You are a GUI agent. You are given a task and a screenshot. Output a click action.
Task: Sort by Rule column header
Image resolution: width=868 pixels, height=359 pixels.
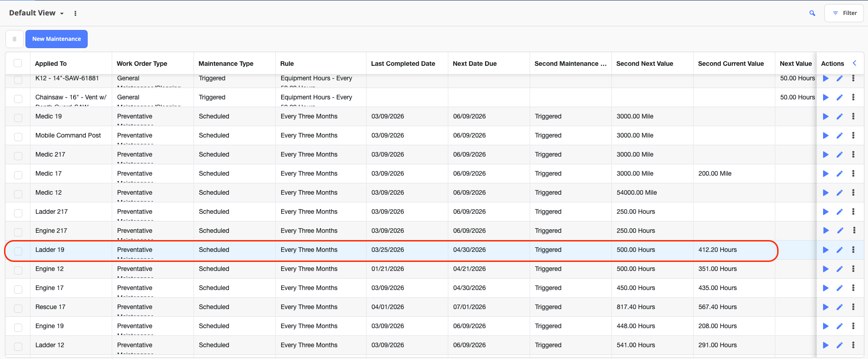[x=287, y=64]
